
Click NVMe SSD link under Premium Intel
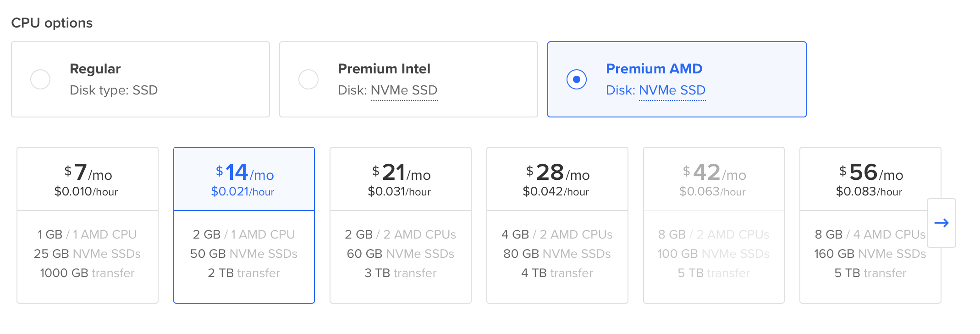pos(404,90)
